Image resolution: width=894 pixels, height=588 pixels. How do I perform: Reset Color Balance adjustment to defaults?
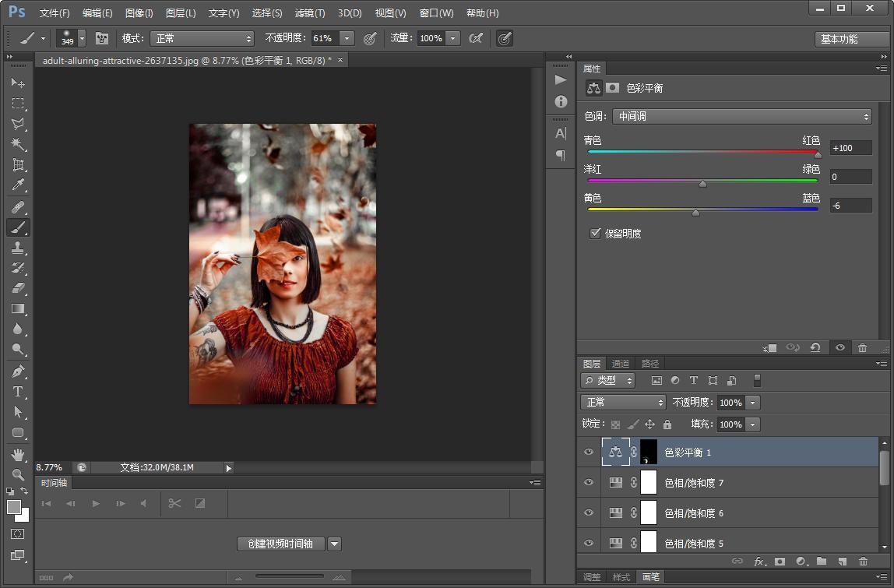pyautogui.click(x=815, y=348)
